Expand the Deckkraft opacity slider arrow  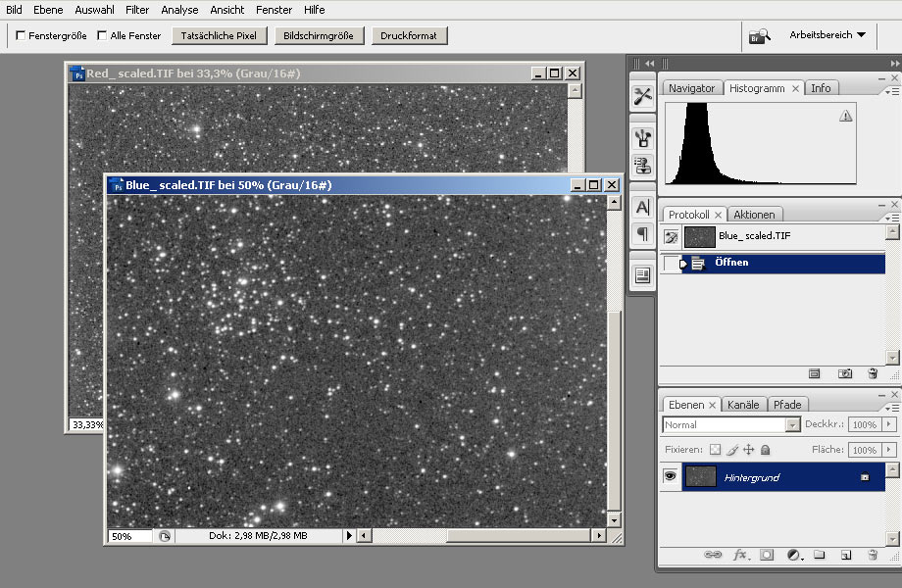(x=889, y=425)
